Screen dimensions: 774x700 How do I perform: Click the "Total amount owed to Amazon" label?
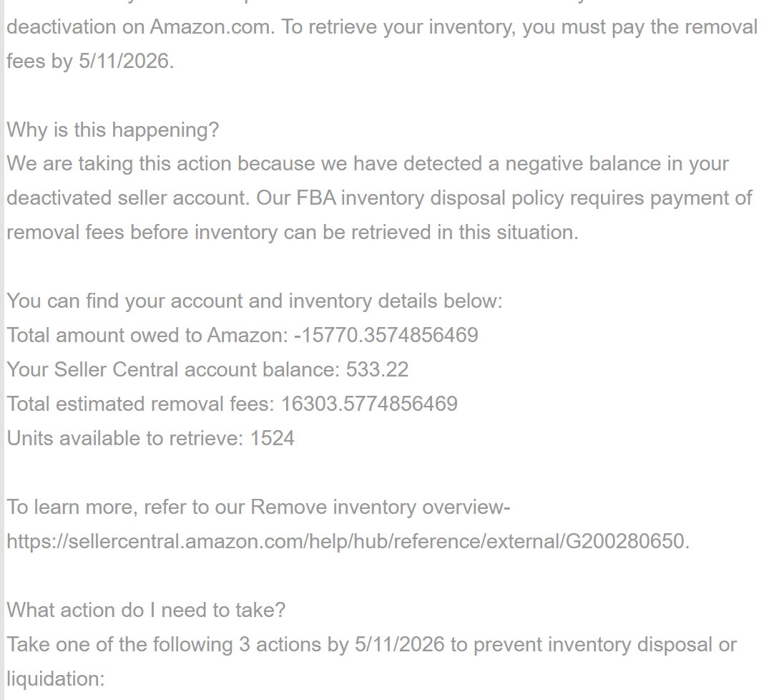click(147, 336)
